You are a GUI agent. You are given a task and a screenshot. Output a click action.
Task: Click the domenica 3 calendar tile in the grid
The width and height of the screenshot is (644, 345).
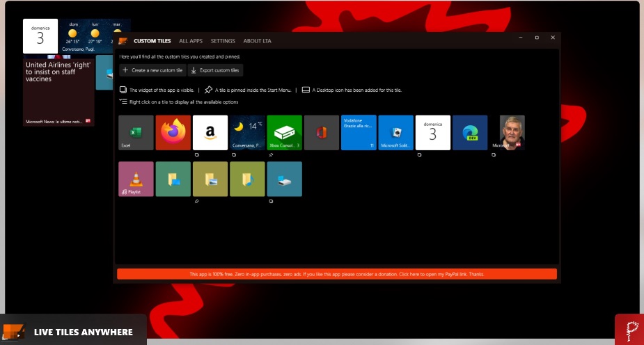click(433, 132)
